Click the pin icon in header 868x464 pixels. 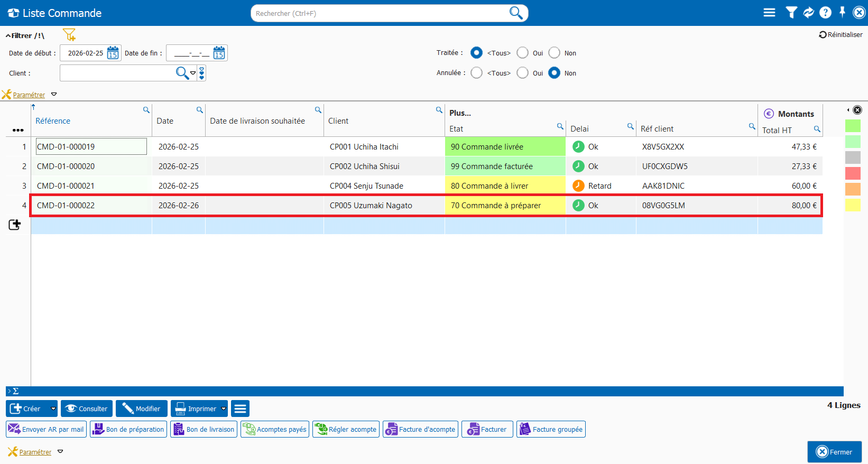[x=842, y=12]
